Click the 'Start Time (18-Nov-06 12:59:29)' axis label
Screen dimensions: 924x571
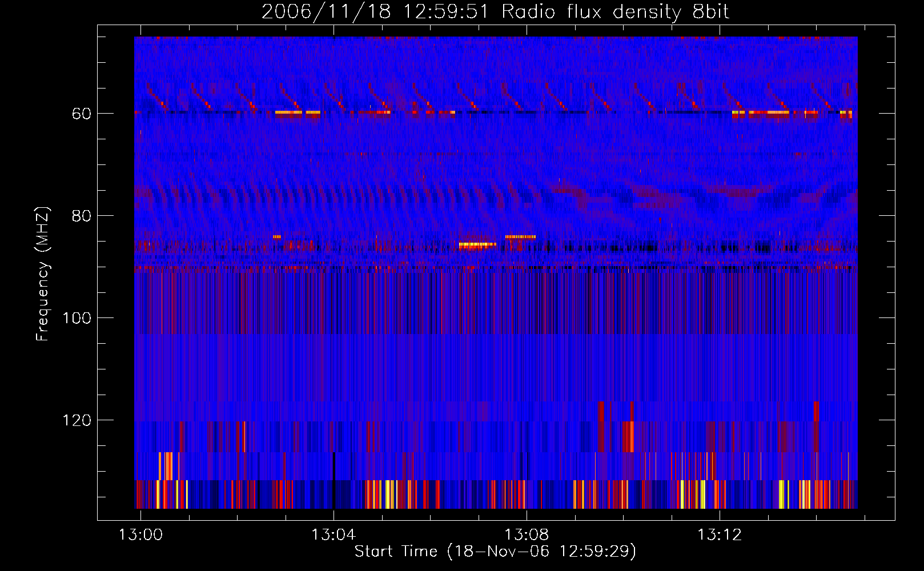click(495, 552)
